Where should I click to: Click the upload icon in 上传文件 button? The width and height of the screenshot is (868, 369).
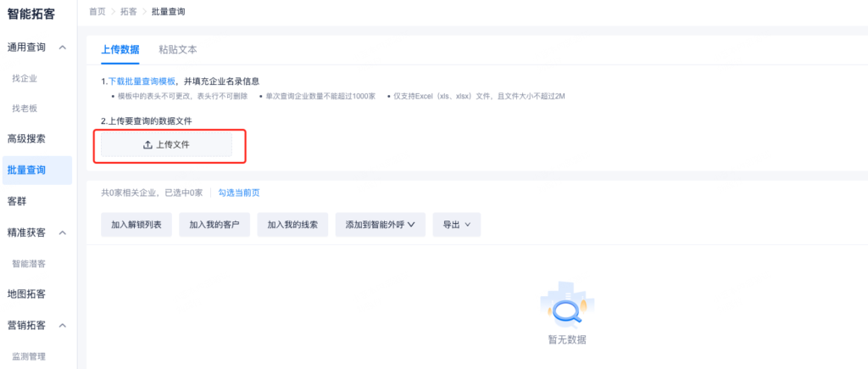(147, 145)
